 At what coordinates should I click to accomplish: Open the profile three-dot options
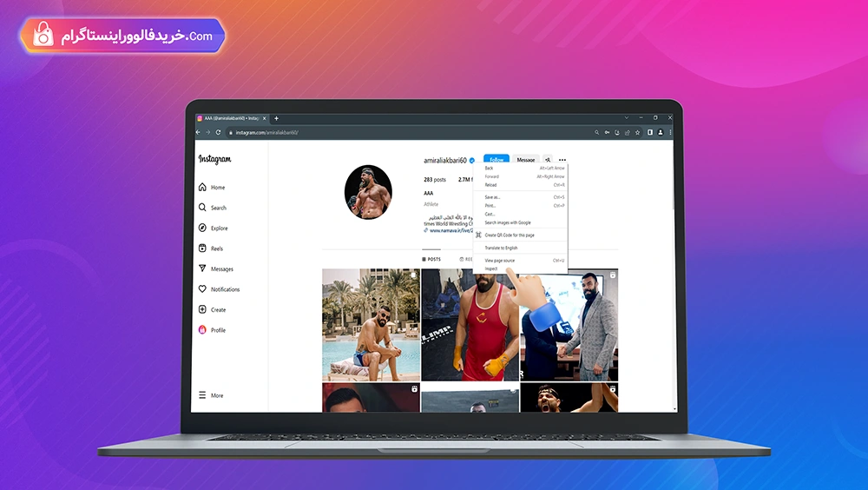pyautogui.click(x=562, y=160)
